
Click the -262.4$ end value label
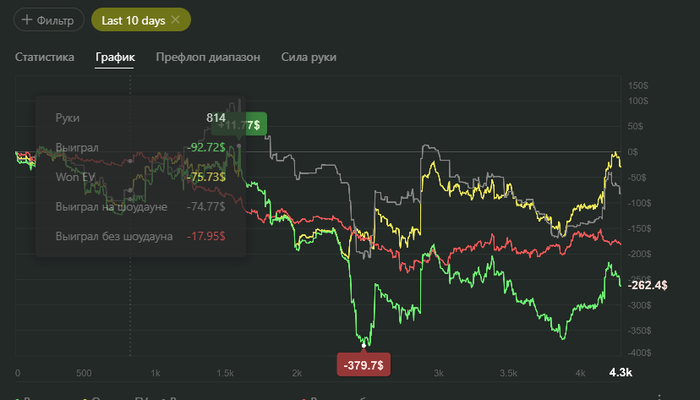coord(648,283)
